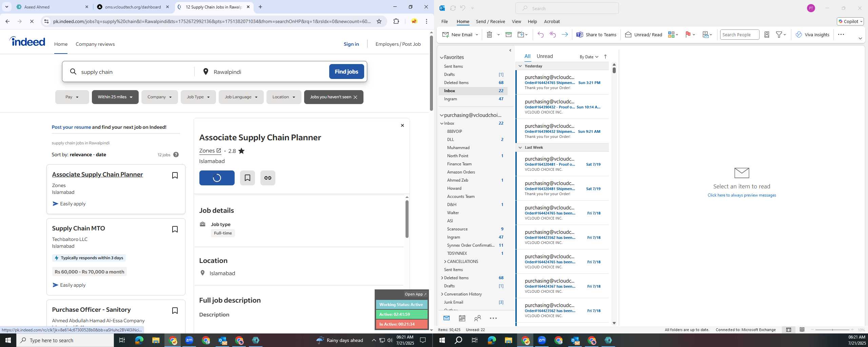Reverse sort order arrow in message list

(x=605, y=57)
